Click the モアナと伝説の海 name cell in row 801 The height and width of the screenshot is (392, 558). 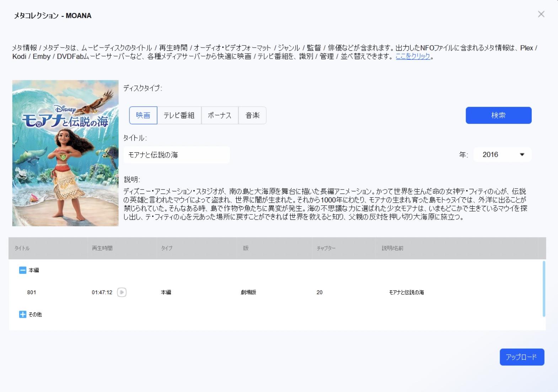(406, 292)
